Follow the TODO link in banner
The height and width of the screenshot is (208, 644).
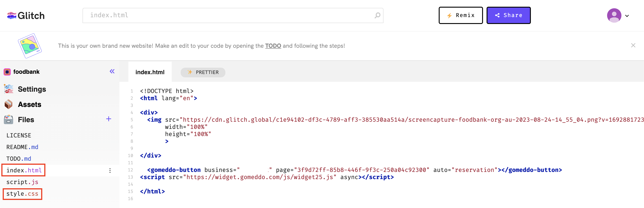pyautogui.click(x=273, y=46)
